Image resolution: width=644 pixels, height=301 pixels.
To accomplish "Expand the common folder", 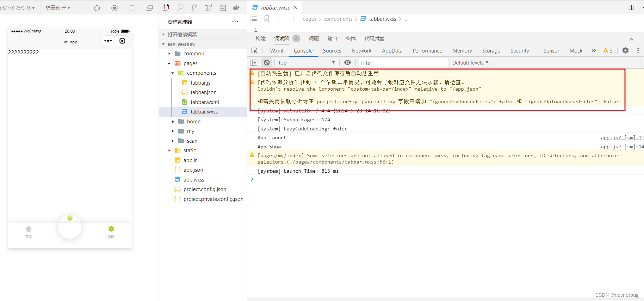I will [x=169, y=54].
